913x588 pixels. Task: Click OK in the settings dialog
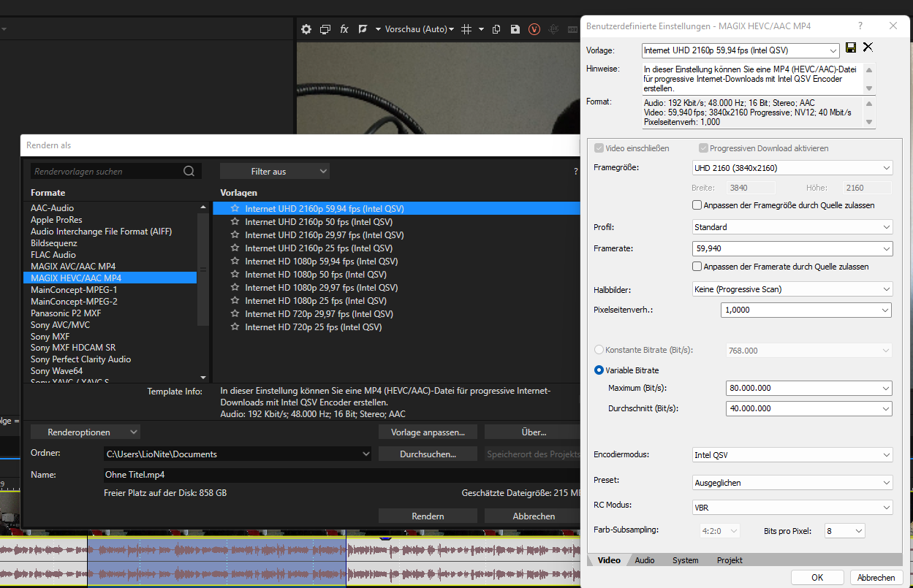[x=817, y=577]
